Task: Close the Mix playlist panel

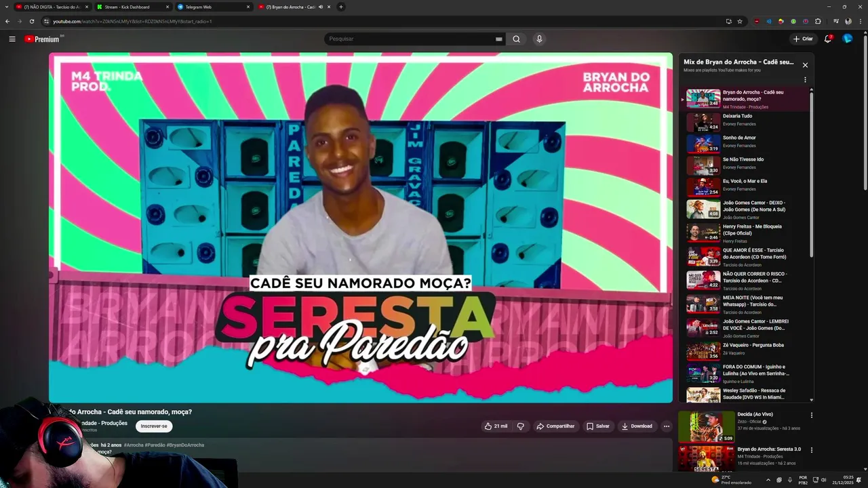Action: pos(805,65)
